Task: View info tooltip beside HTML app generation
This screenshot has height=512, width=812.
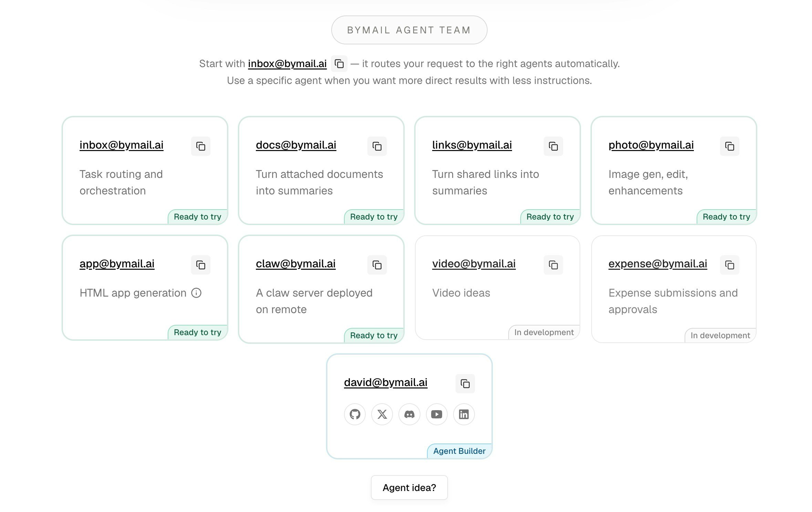Action: coord(197,293)
